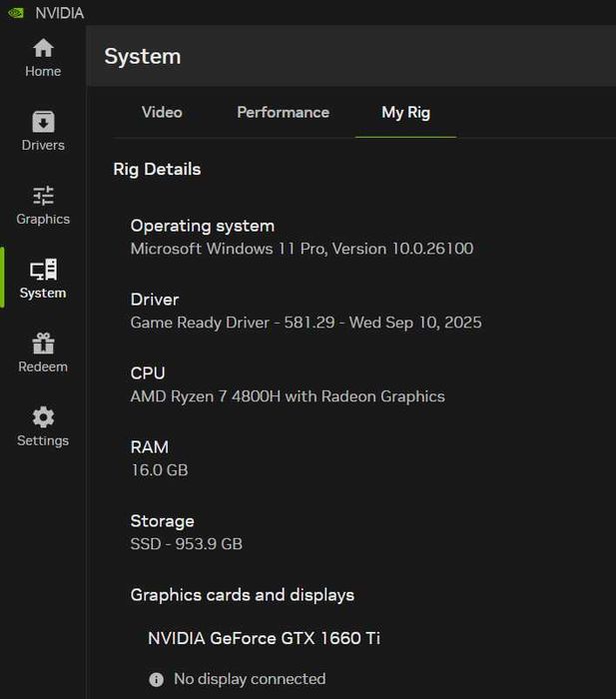
Task: Click the Storage label
Action: tap(163, 521)
